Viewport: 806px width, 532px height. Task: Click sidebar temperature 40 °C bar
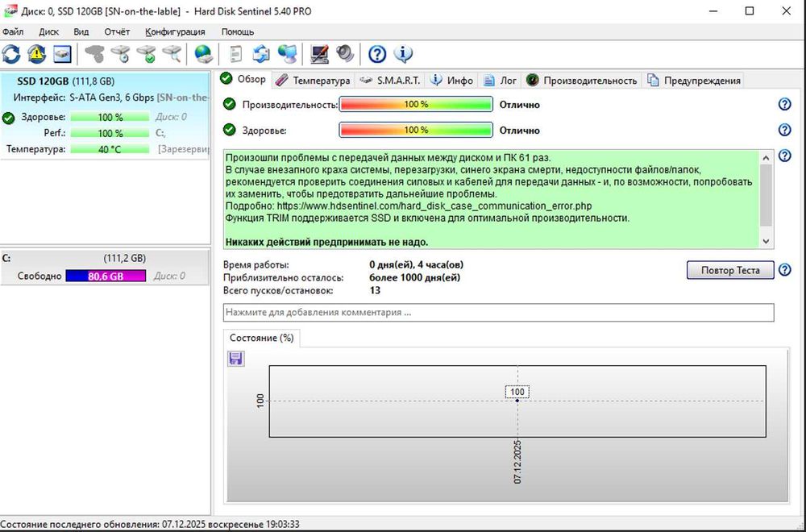click(x=110, y=149)
